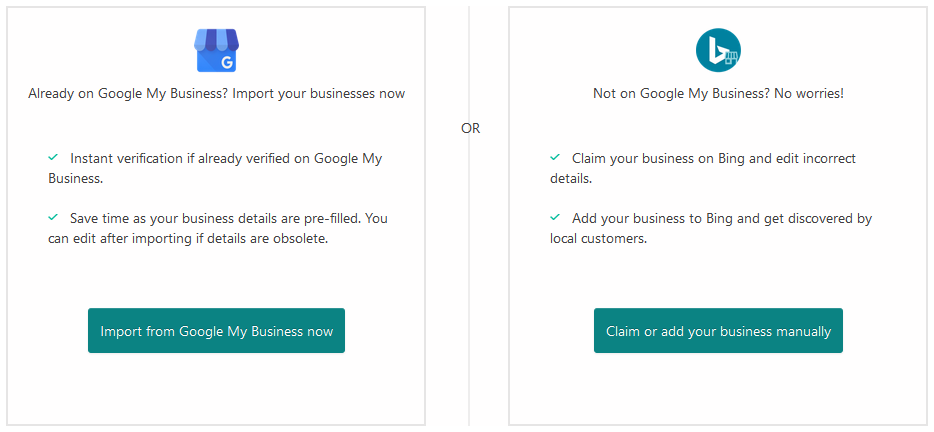Click checkmark beside Add your business to Bing

pyautogui.click(x=555, y=217)
